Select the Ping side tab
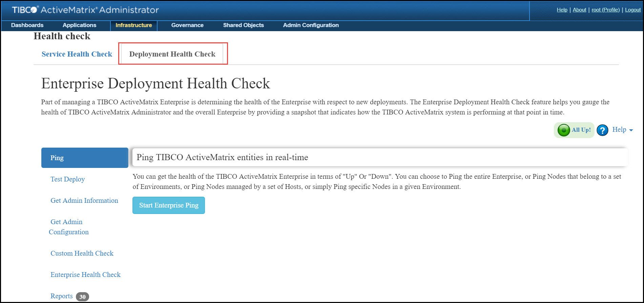This screenshot has height=303, width=644. tap(85, 158)
